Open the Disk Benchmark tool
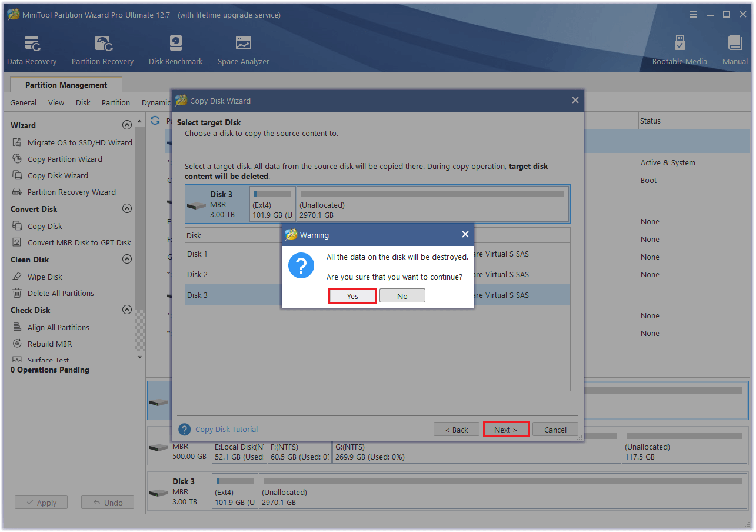The image size is (756, 532). [175, 50]
